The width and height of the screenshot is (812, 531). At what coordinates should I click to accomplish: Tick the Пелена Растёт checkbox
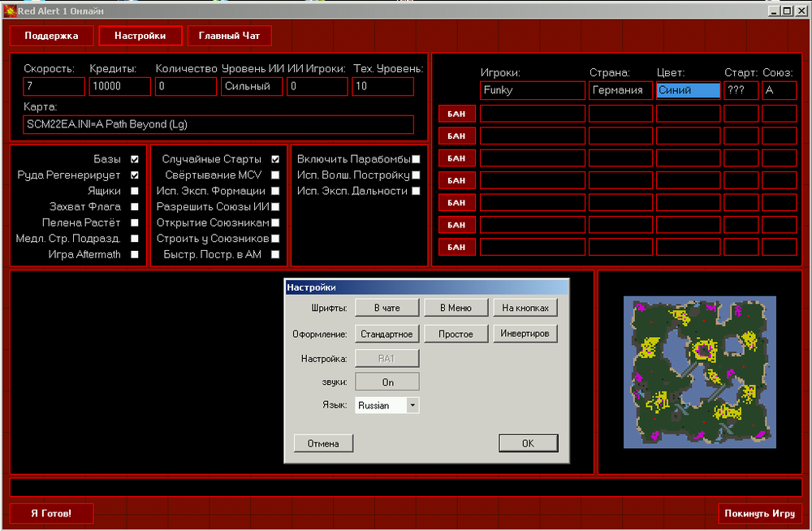coord(135,222)
